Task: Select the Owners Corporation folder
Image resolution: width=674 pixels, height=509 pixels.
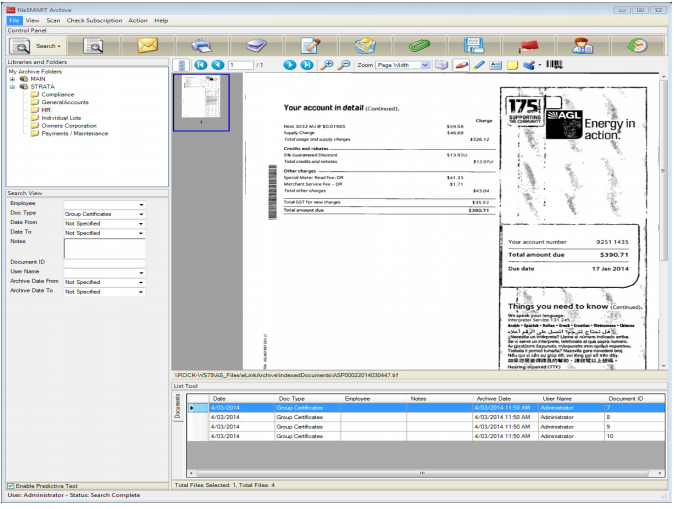Action: [69, 125]
